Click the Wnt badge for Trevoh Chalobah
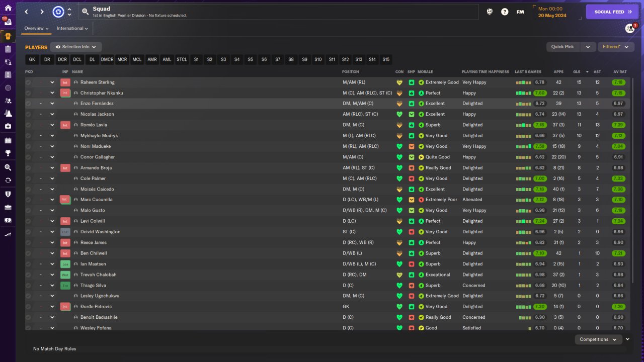The width and height of the screenshot is (644, 362). coord(65,275)
